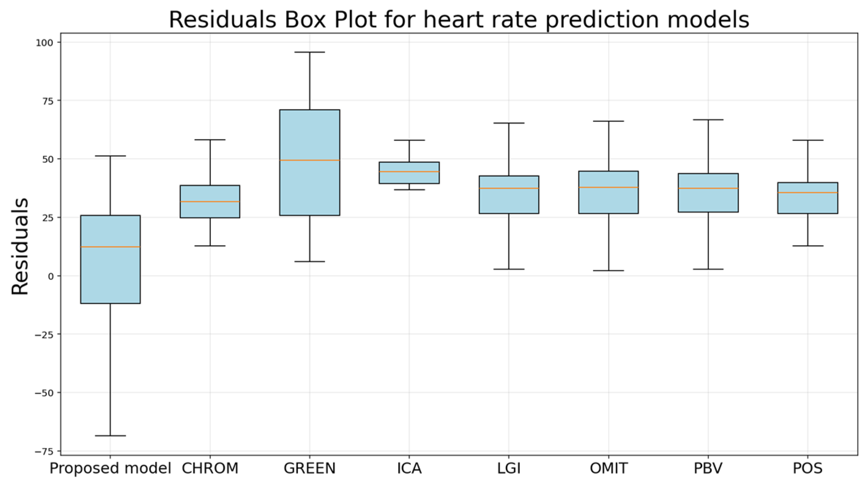Click the 100 tick label on y-axis
This screenshot has height=487, width=868.
tap(44, 43)
